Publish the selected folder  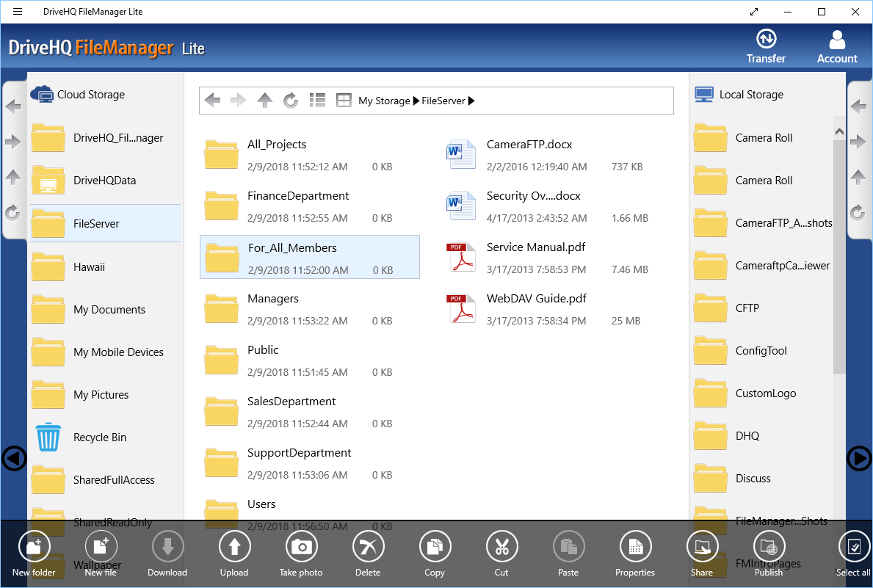tap(769, 547)
